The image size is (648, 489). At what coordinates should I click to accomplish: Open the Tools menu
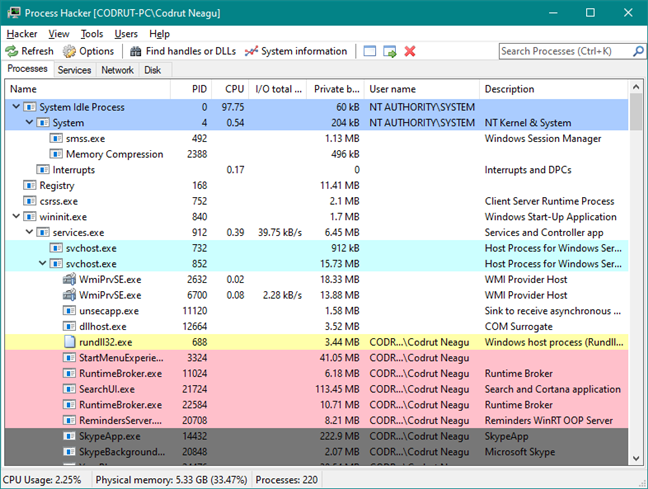pos(92,34)
